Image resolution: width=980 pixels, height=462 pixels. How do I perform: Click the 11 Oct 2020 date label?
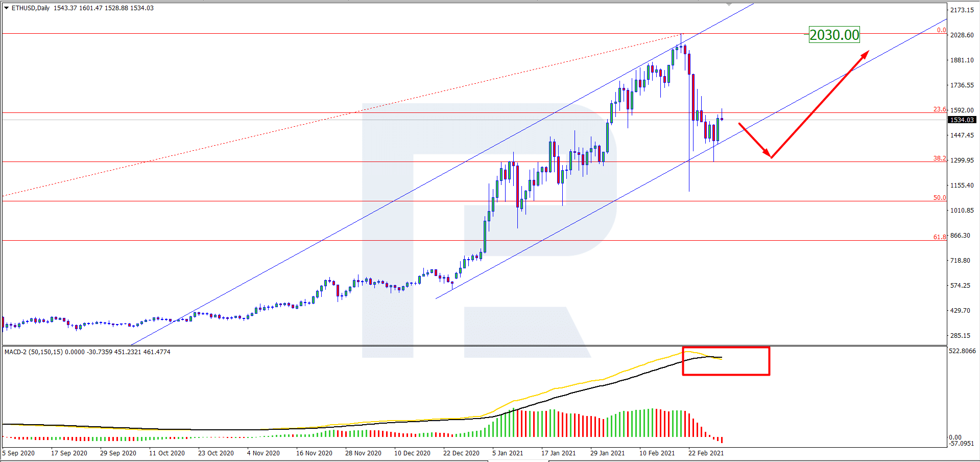pyautogui.click(x=167, y=453)
